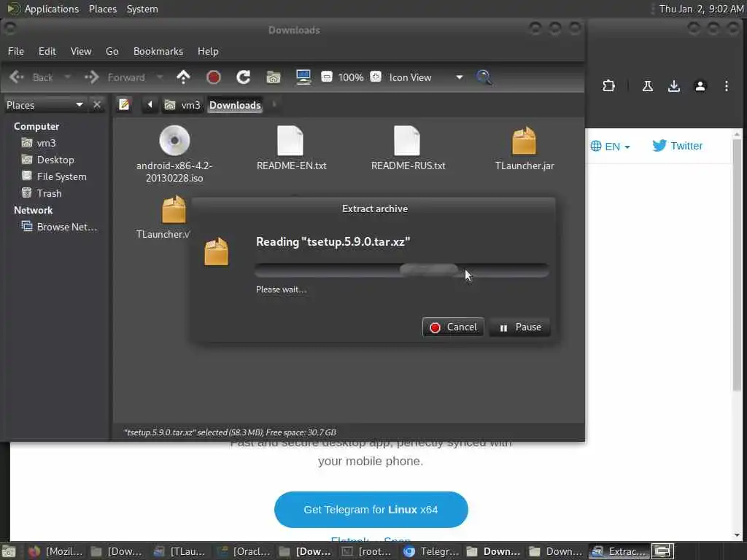This screenshot has width=747, height=560.
Task: Open the Edit menu
Action: click(x=47, y=52)
